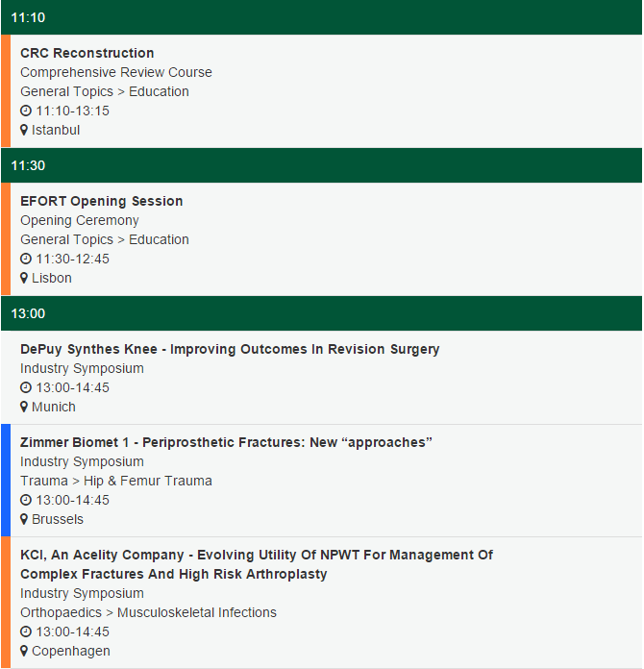This screenshot has height=669, width=644.
Task: Click the blue category bar beside Zimmer Biomet
Action: 6,481
